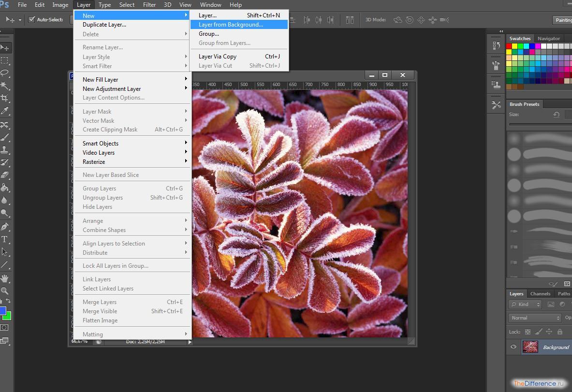Viewport: 572px width, 392px height.
Task: Hide the Background layer with eye icon
Action: (x=513, y=347)
